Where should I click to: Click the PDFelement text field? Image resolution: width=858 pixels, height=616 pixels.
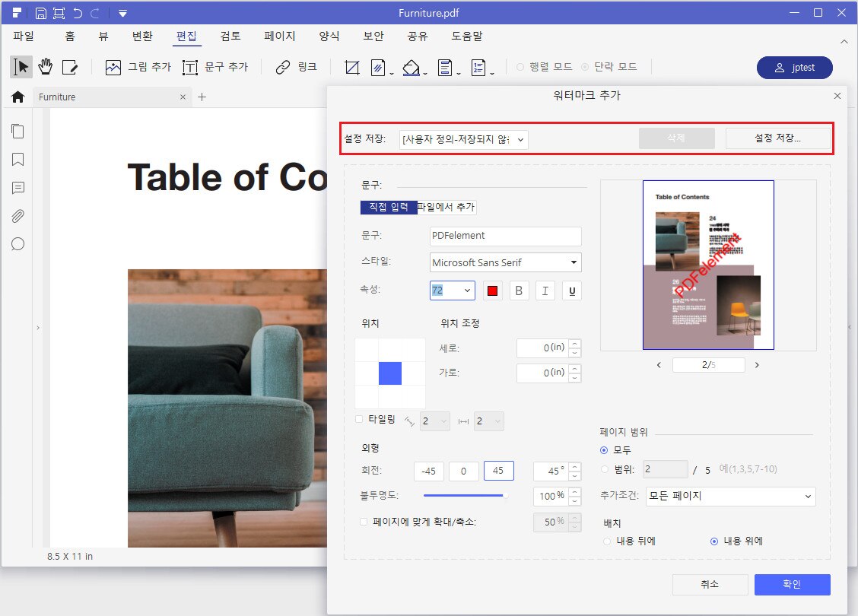(506, 236)
